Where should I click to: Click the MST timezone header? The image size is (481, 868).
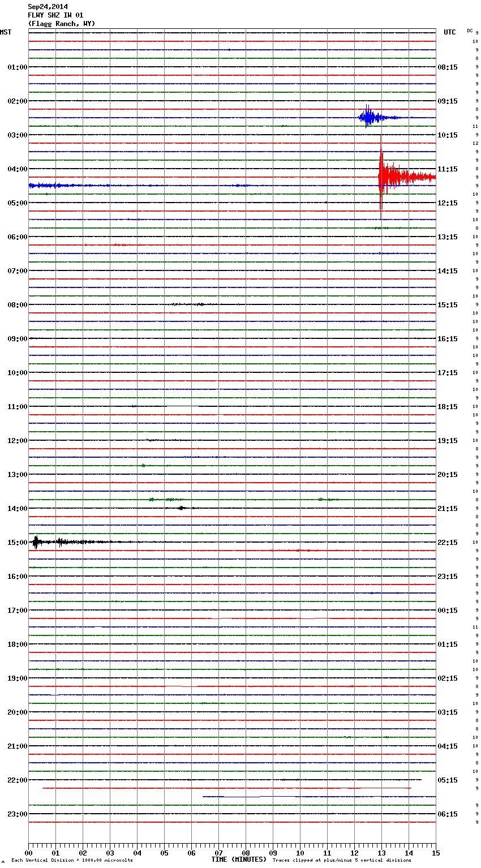[6, 32]
